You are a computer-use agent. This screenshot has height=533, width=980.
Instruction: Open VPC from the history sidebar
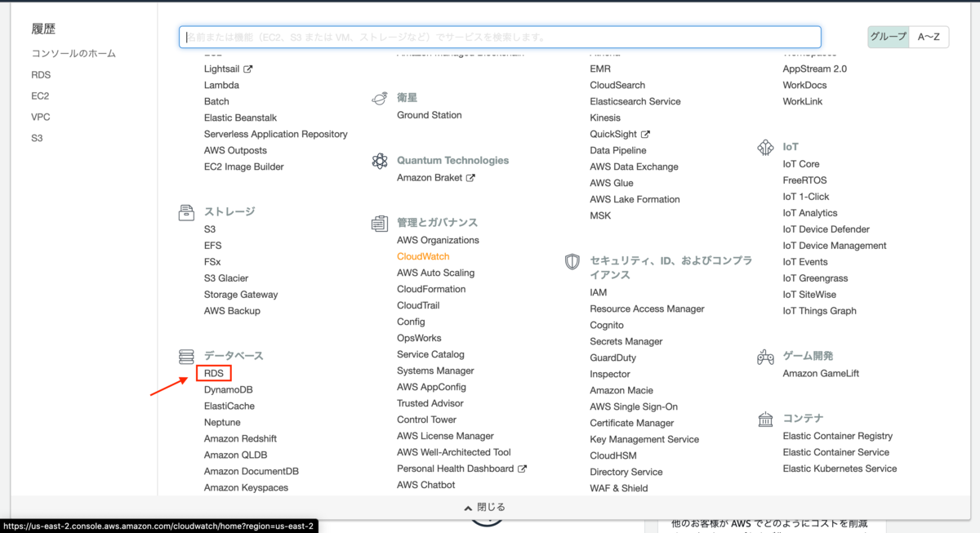pos(41,118)
